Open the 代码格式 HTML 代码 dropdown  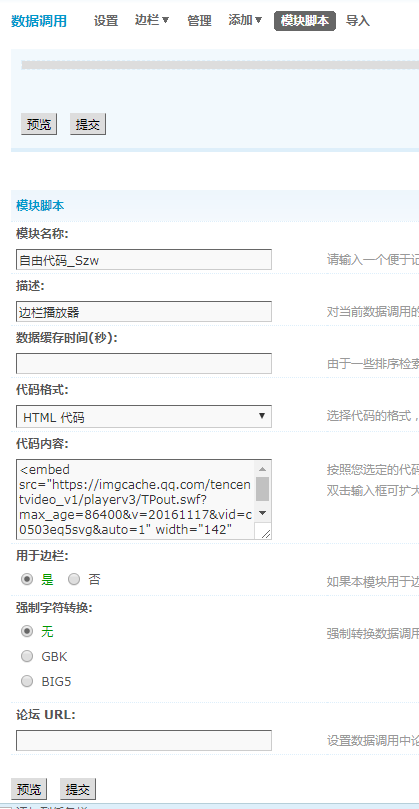coord(144,416)
